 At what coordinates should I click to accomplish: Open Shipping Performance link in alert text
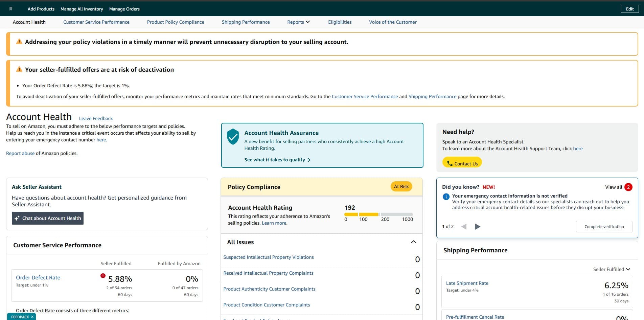click(432, 96)
